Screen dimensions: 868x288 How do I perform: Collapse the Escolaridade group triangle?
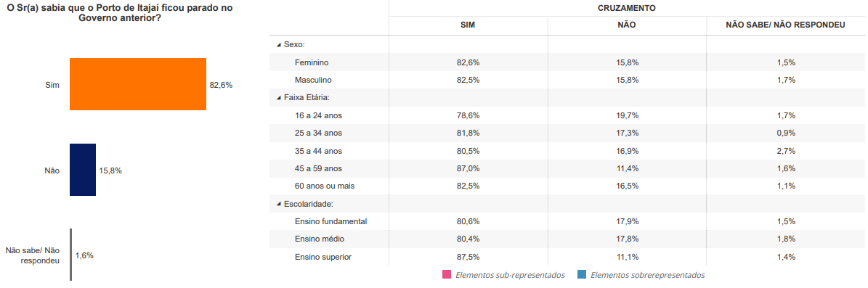279,204
